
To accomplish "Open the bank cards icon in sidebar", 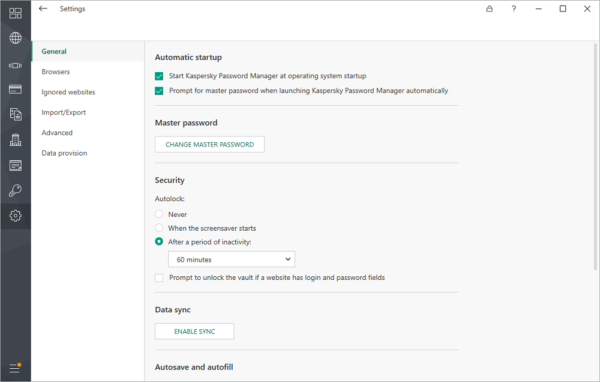I will 15,89.
